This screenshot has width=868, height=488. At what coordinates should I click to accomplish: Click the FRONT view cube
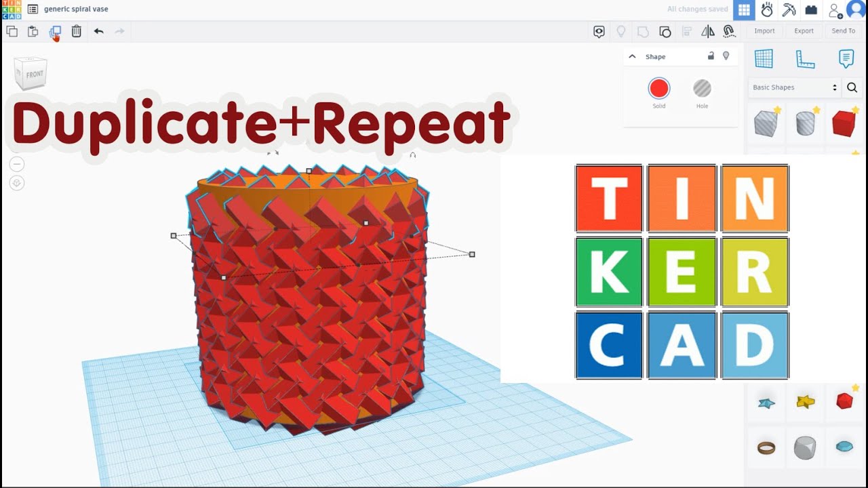[x=31, y=73]
